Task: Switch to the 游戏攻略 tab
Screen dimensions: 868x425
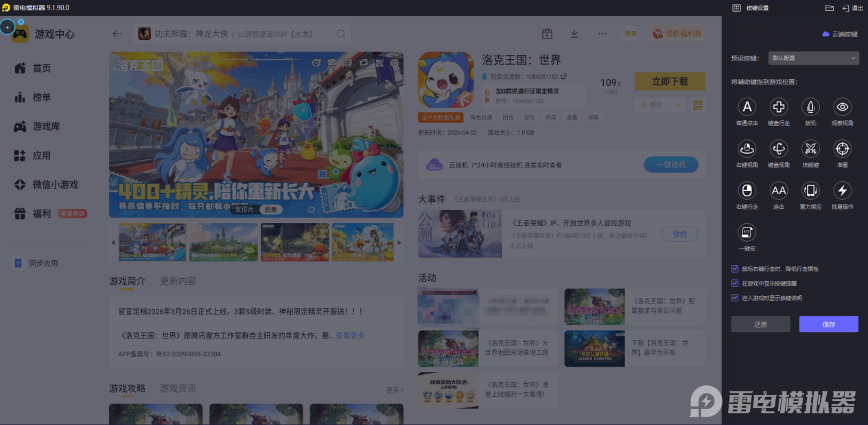Action: point(127,389)
